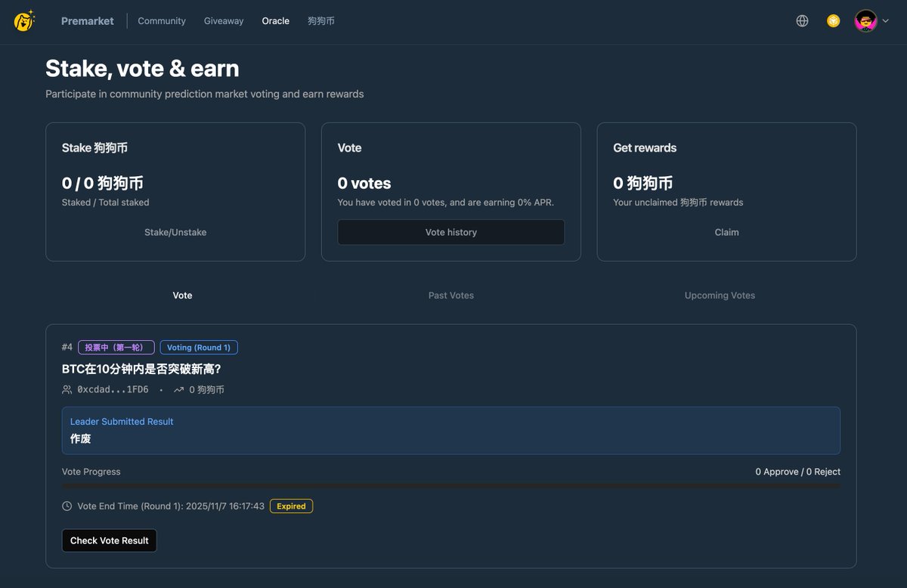Open the Oracle menu item
This screenshot has height=588, width=907.
(276, 21)
